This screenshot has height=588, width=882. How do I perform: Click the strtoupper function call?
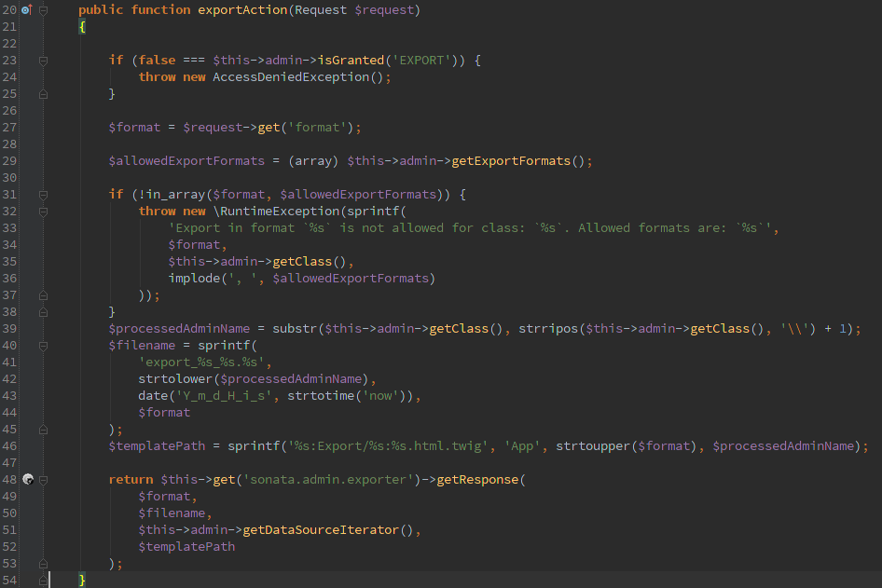(x=593, y=445)
